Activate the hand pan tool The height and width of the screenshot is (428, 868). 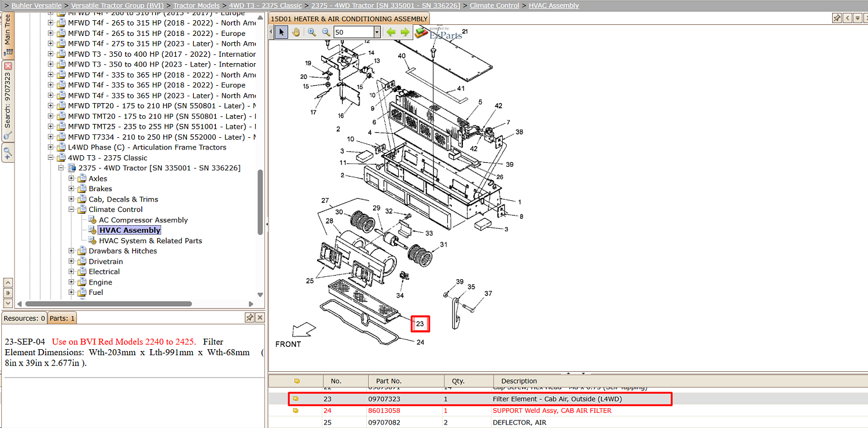[296, 32]
